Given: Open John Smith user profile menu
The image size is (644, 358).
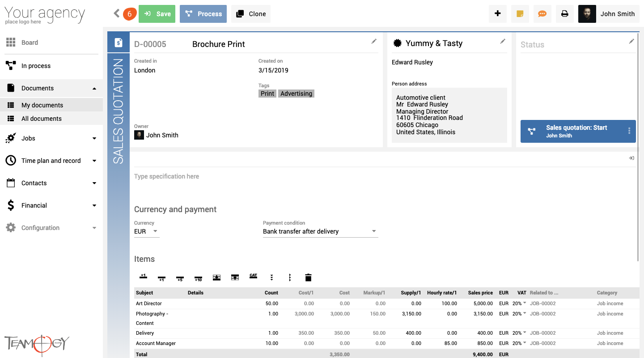Looking at the screenshot, I should 609,14.
